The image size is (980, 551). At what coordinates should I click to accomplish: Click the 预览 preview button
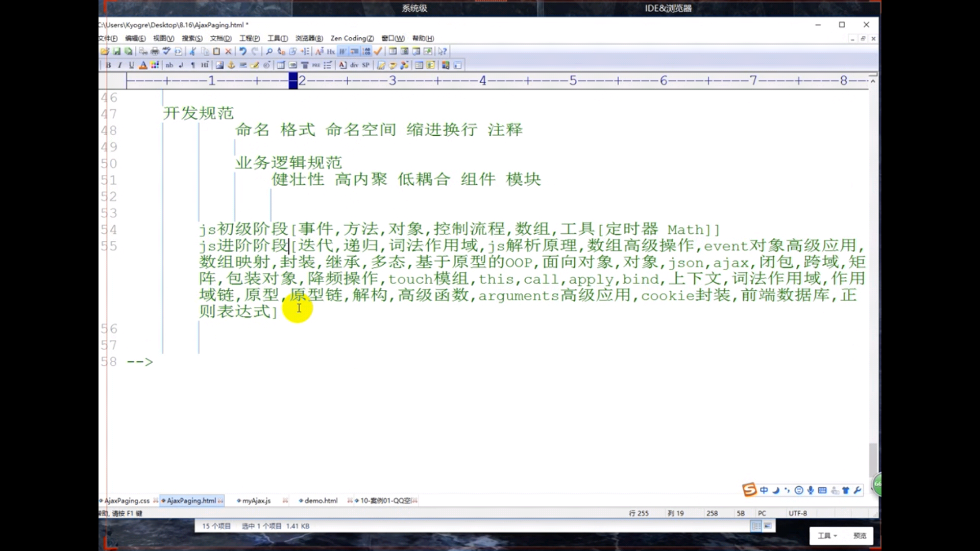tap(860, 536)
